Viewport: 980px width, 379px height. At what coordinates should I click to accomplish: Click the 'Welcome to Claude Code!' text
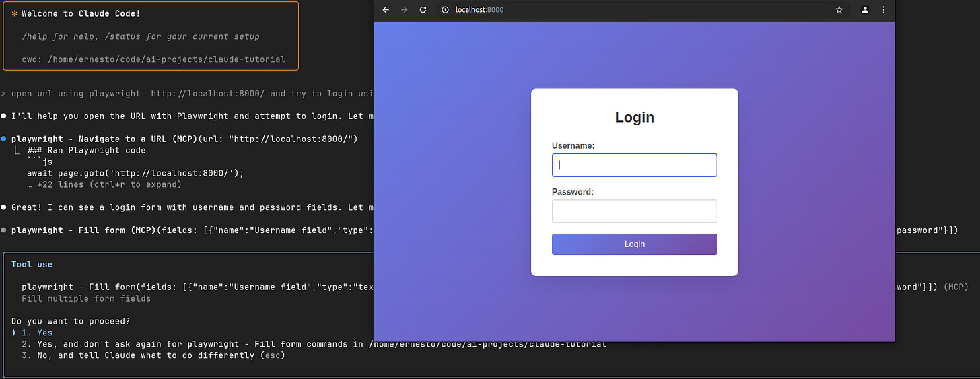click(x=81, y=13)
